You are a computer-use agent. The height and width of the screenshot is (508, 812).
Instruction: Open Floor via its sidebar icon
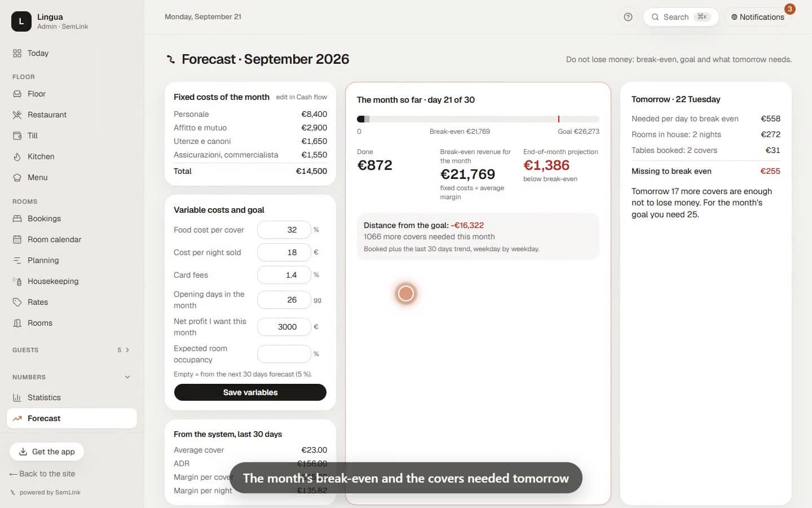17,94
